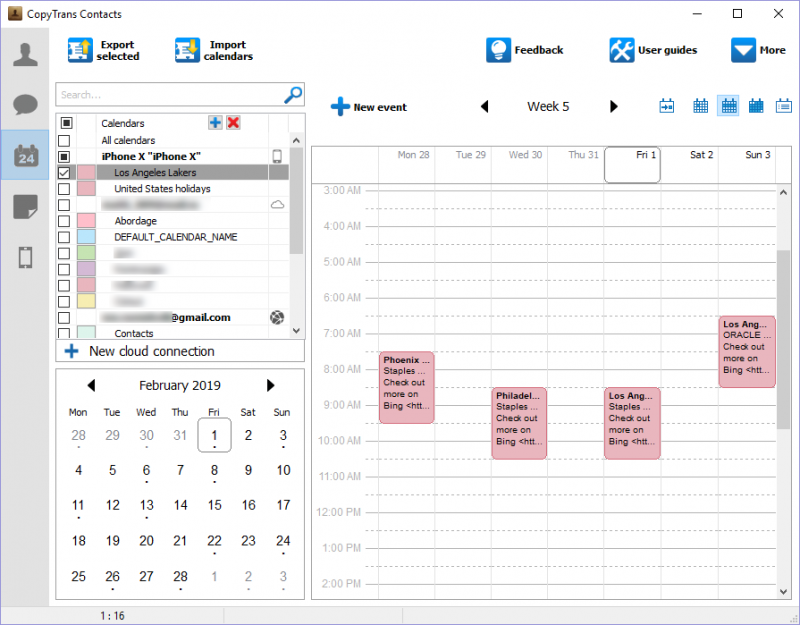Click the DEFAULT_CALENDAR_NAME blue color swatch
This screenshot has height=625, width=800.
pyautogui.click(x=86, y=237)
